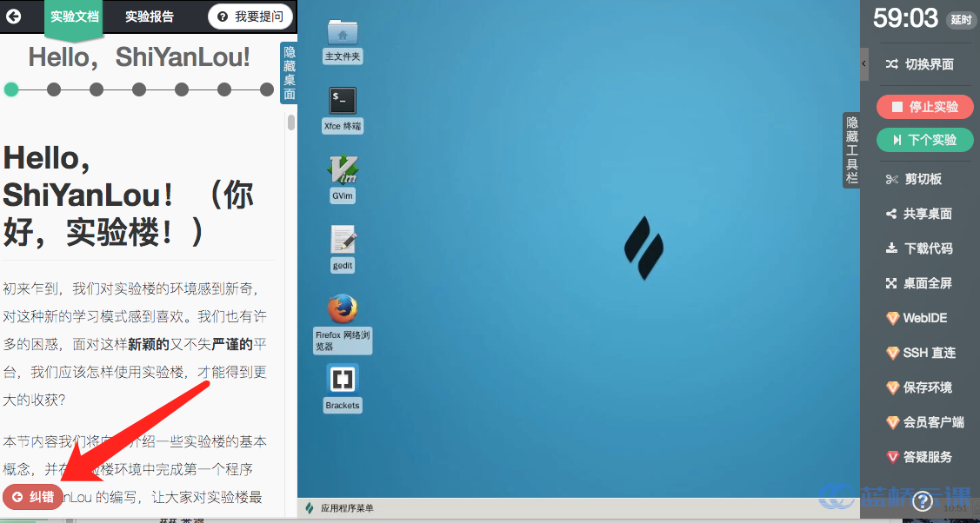Select the second progress step dot
This screenshot has height=523, width=980.
tap(54, 89)
